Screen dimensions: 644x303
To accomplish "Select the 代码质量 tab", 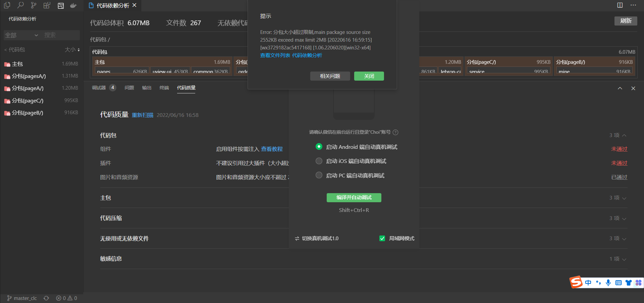I will pos(186,88).
